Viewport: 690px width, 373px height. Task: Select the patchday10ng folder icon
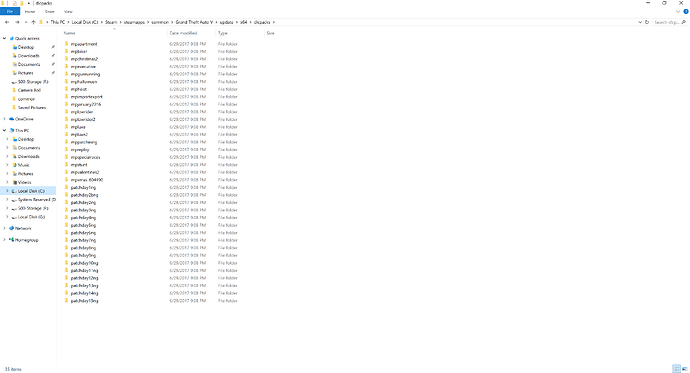(x=66, y=263)
